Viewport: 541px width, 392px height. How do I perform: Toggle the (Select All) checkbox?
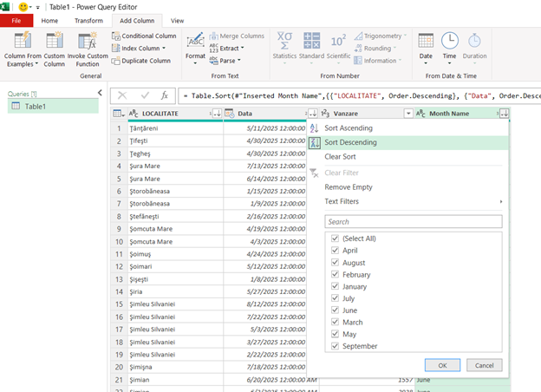tap(335, 238)
